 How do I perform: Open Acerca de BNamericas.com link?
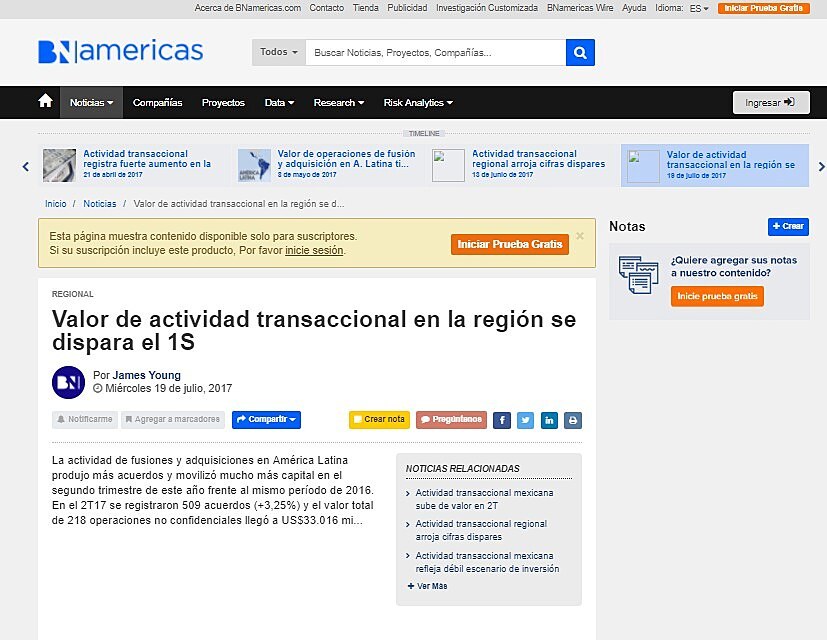click(247, 8)
